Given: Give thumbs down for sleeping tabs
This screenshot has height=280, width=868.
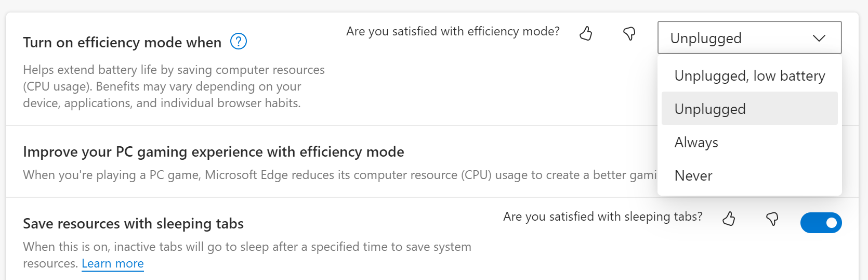Looking at the screenshot, I should [x=772, y=219].
